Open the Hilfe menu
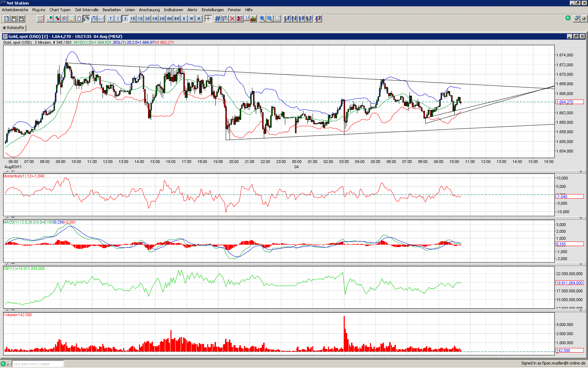Screen dimensions: 588x368 249,10
